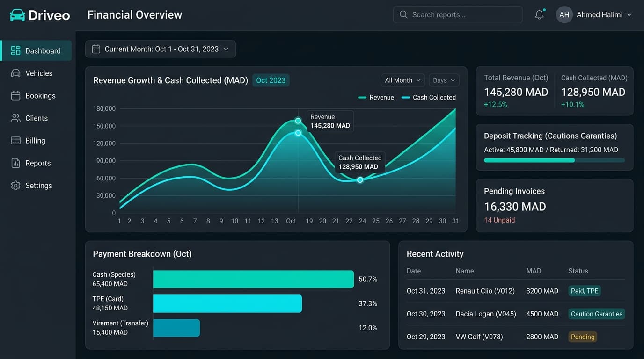This screenshot has height=359, width=644.
Task: Open the Bookings section
Action: pos(37,95)
